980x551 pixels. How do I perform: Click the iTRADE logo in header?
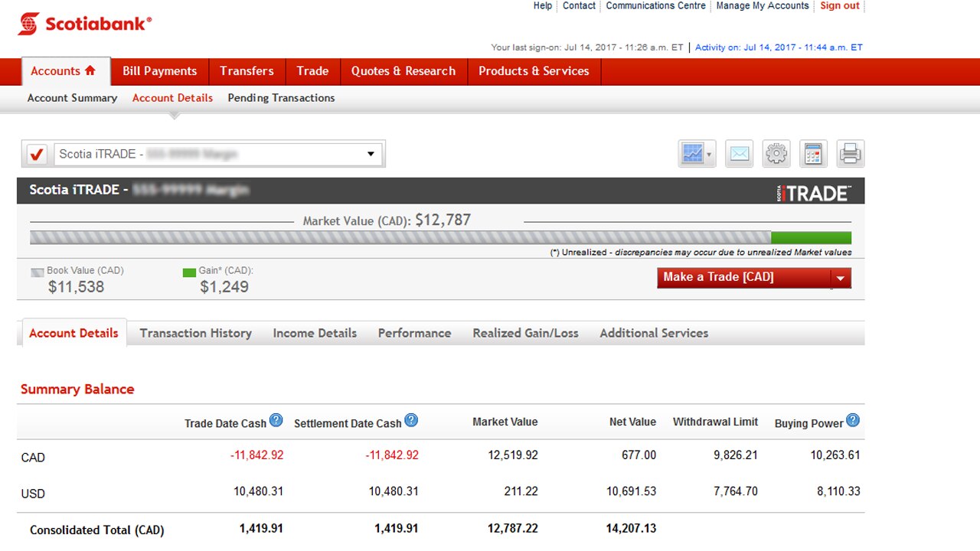point(813,193)
